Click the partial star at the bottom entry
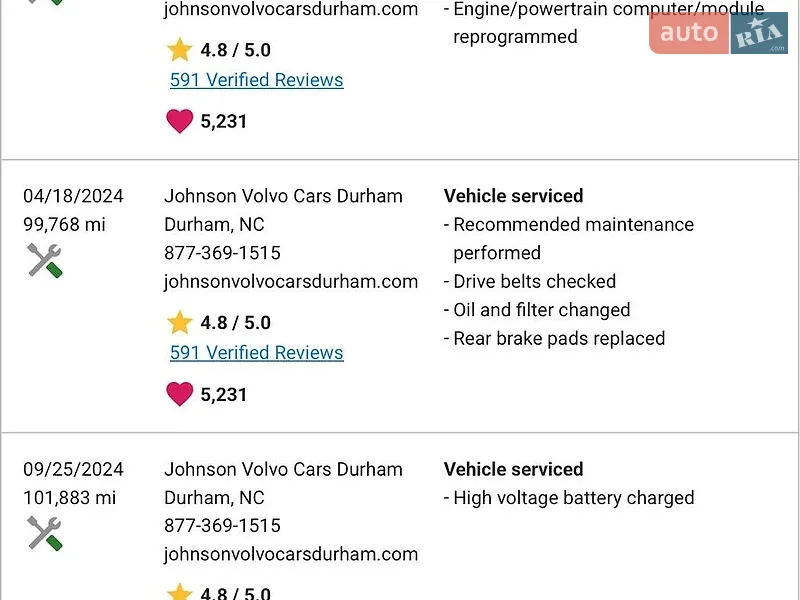The height and width of the screenshot is (600, 800). click(180, 591)
